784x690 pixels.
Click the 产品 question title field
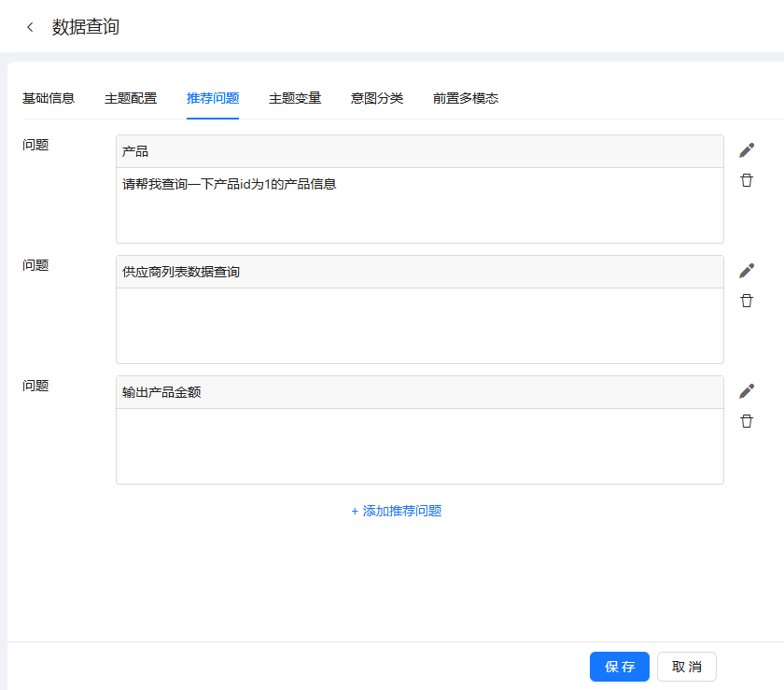pos(419,151)
